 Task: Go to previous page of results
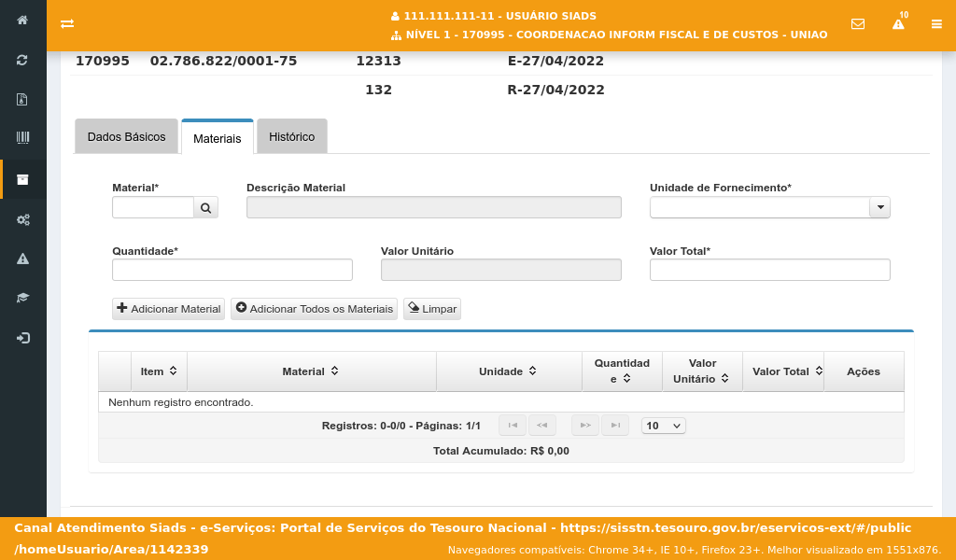click(x=542, y=426)
